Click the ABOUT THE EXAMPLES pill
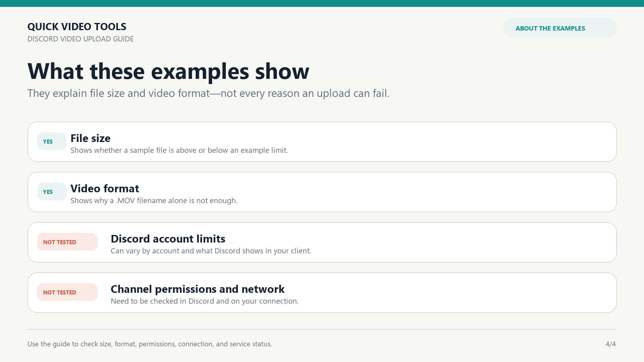This screenshot has height=362, width=644. click(x=560, y=28)
